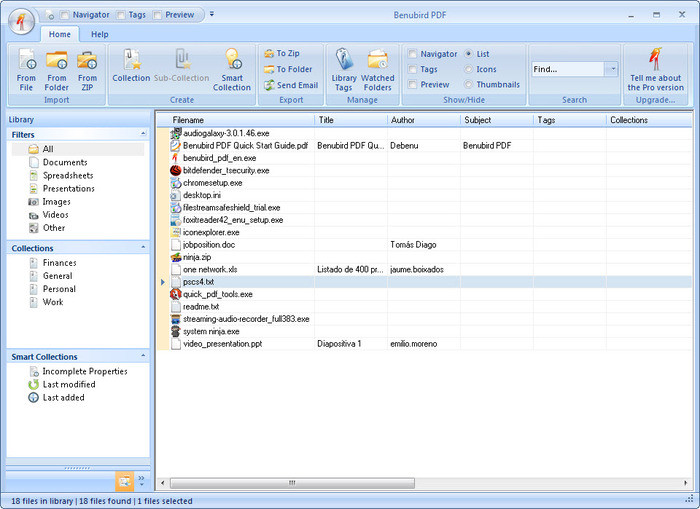Click in the Find search field
700x509 pixels.
(x=568, y=69)
